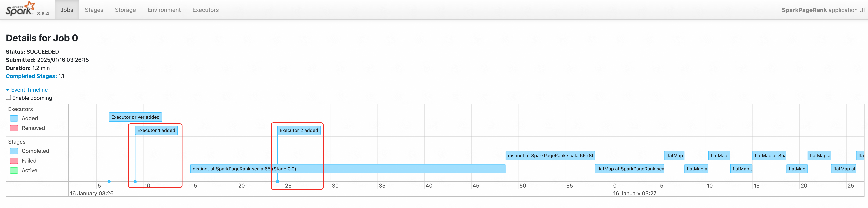
Task: Switch to the Stages tab
Action: pyautogui.click(x=94, y=10)
